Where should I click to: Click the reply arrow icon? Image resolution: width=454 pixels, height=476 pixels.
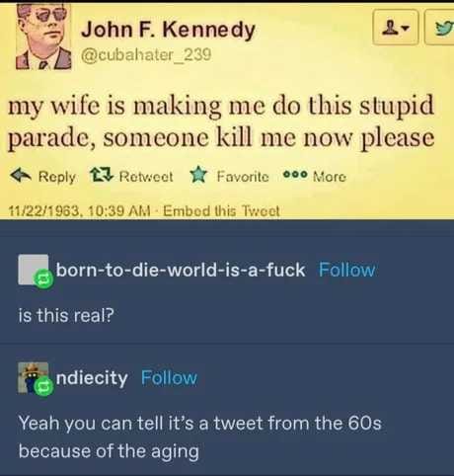tap(21, 176)
